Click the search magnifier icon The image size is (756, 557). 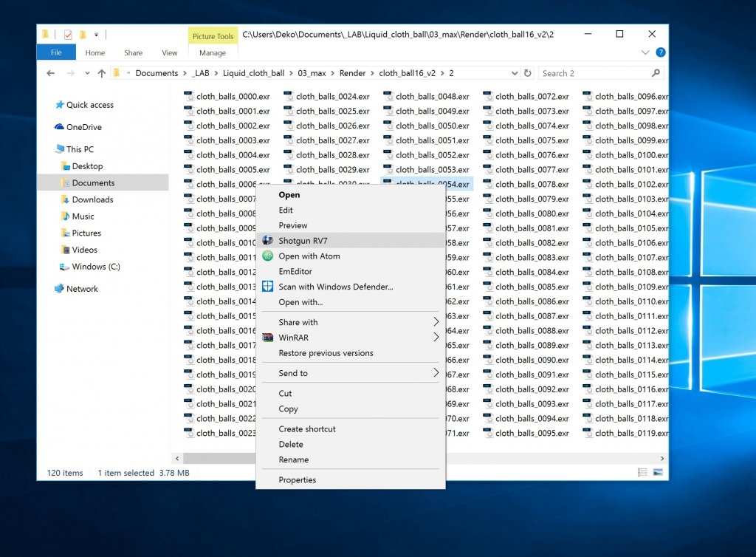click(656, 73)
